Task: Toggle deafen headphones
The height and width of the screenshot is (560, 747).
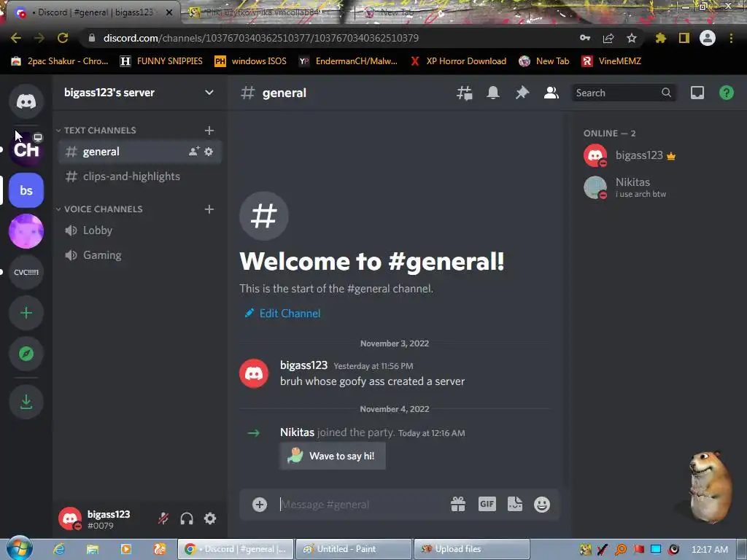Action: click(x=187, y=518)
